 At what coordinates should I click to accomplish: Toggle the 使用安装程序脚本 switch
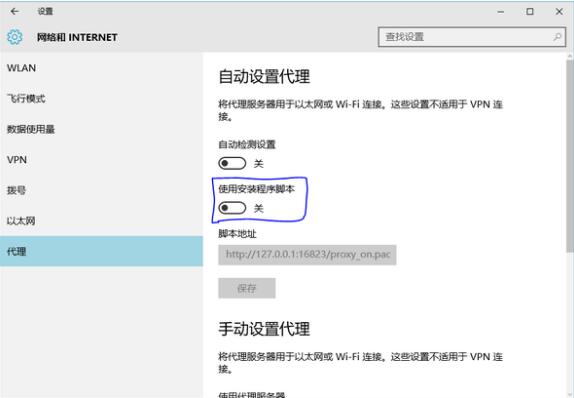(232, 208)
